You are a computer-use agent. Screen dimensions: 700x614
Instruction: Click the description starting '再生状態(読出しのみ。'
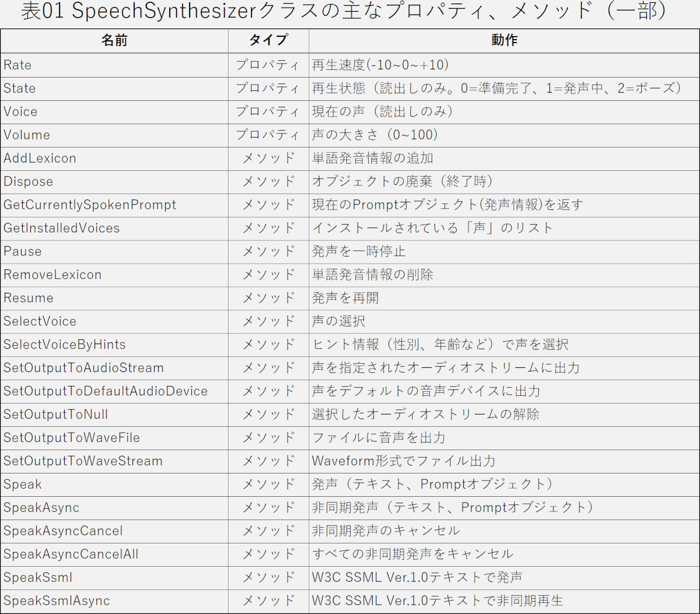tap(497, 88)
